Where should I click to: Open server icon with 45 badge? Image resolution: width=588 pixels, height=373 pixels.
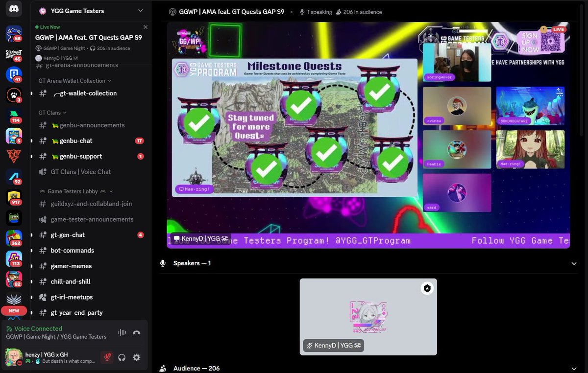14,54
